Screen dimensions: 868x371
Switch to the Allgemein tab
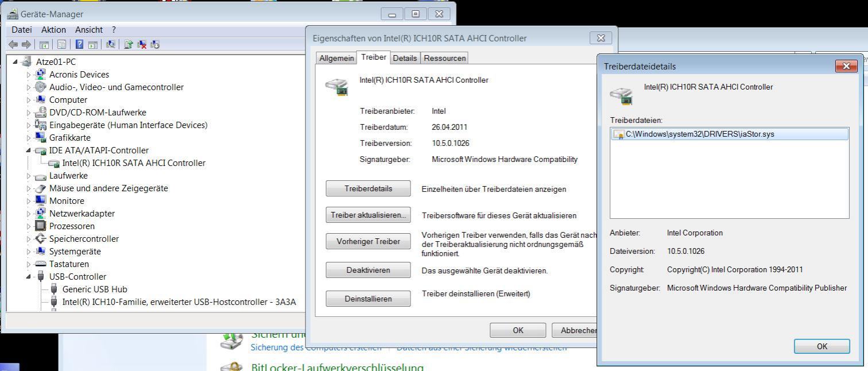(x=336, y=58)
